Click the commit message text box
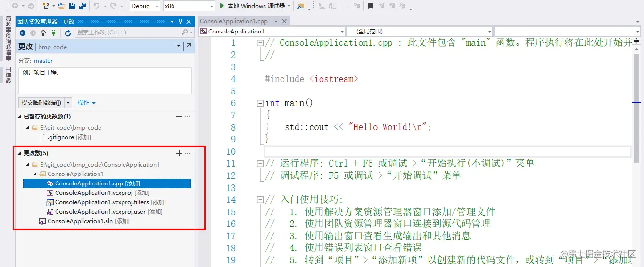The width and height of the screenshot is (644, 267). click(105, 81)
